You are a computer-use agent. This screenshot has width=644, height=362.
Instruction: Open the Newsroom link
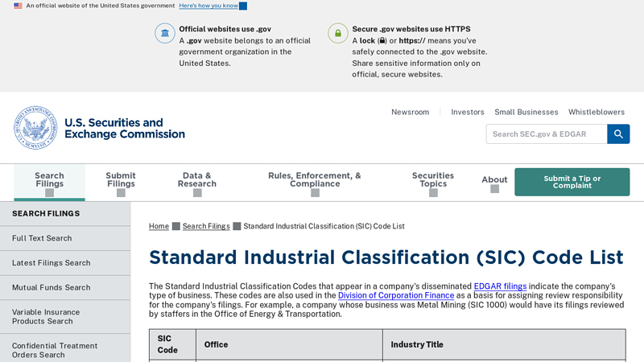pos(410,112)
